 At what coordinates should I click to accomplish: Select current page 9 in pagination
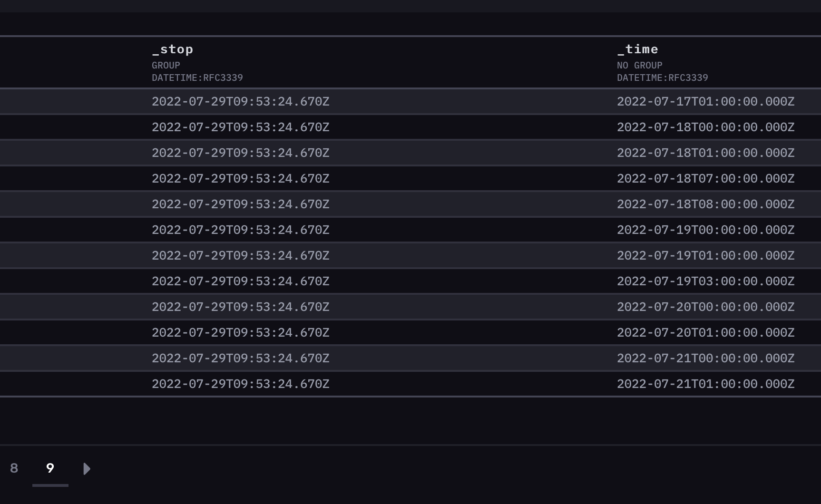tap(50, 469)
